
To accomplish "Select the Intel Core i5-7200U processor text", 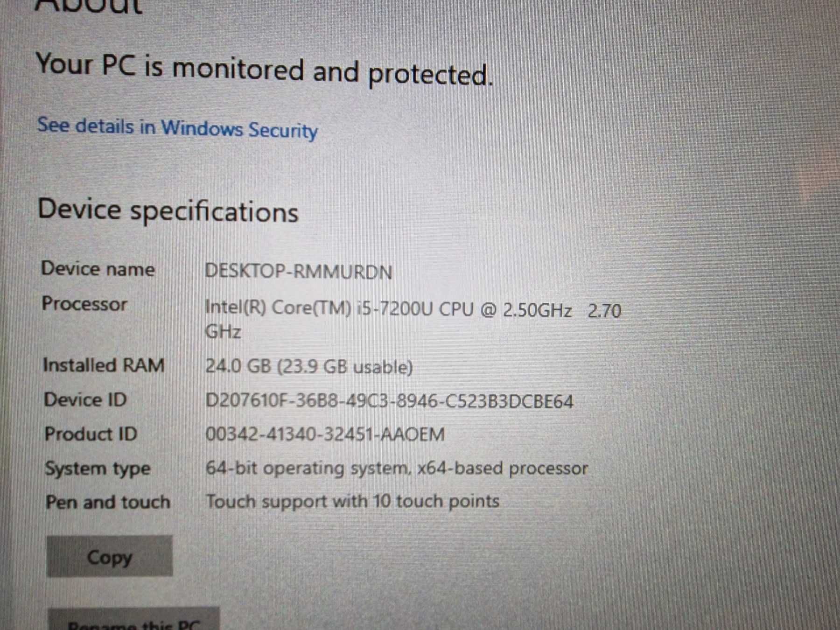I will (x=413, y=320).
